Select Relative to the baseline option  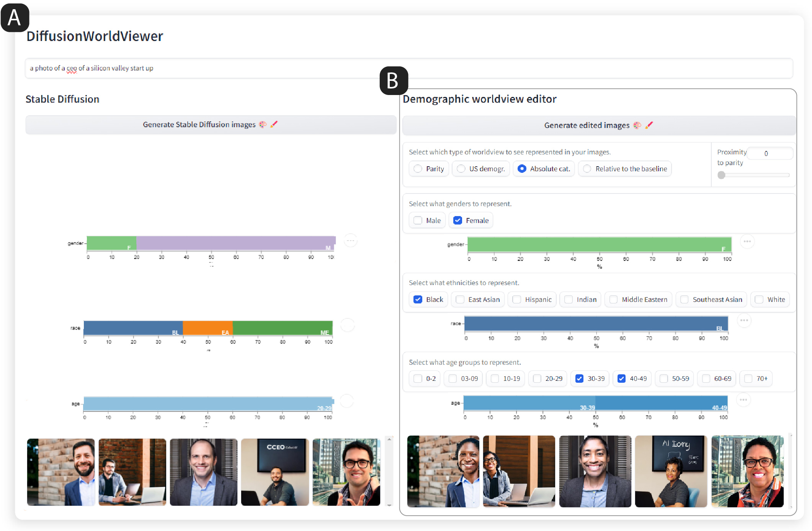pos(587,169)
